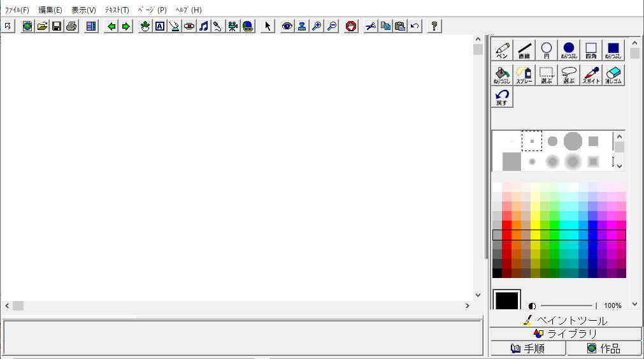Open help with question mark icon
644x359 pixels.
tap(434, 26)
